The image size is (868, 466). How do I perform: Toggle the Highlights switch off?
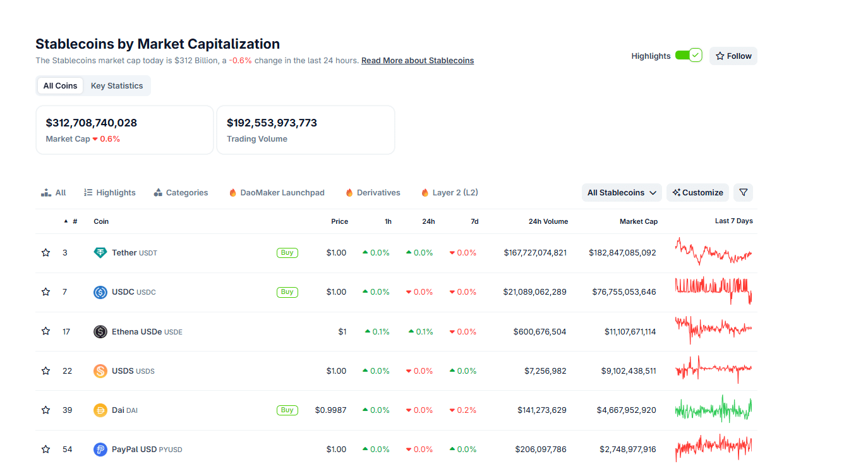tap(688, 56)
